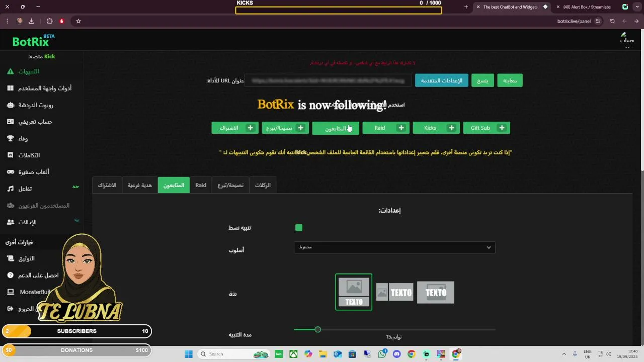Open حساب تعريفي profile section
644x362 pixels.
pos(30,122)
